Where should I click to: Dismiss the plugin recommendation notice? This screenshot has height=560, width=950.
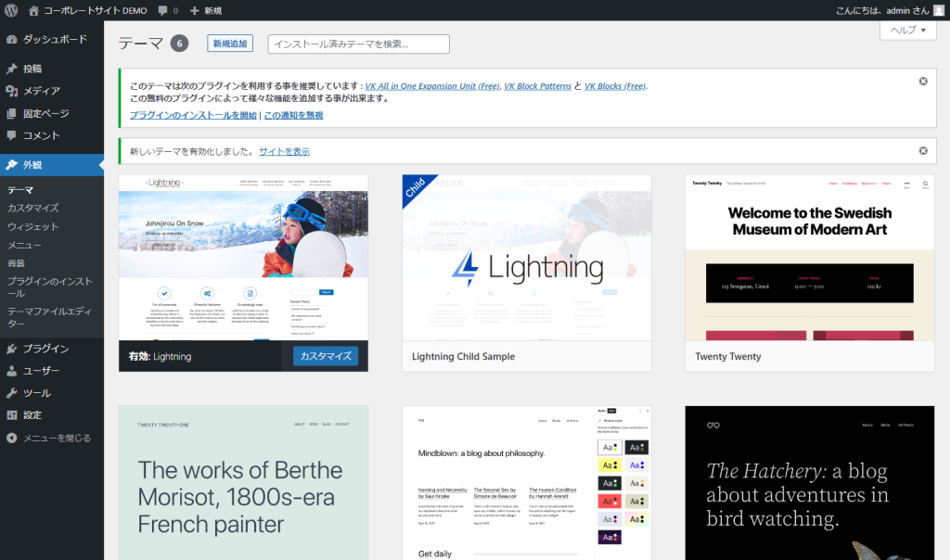click(923, 82)
